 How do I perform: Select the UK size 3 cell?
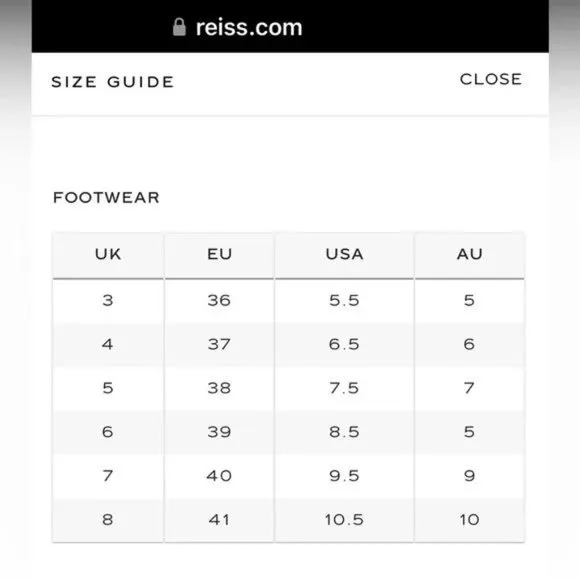coord(108,300)
